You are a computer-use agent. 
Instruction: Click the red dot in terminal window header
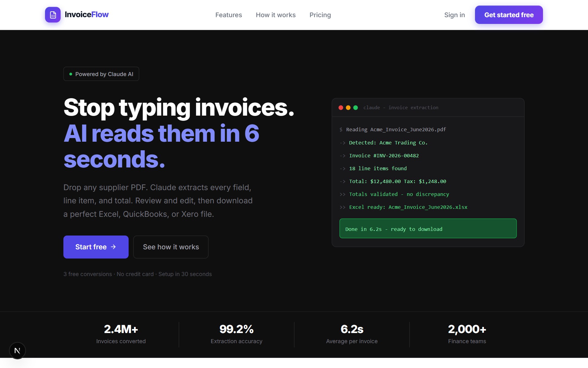(x=341, y=108)
